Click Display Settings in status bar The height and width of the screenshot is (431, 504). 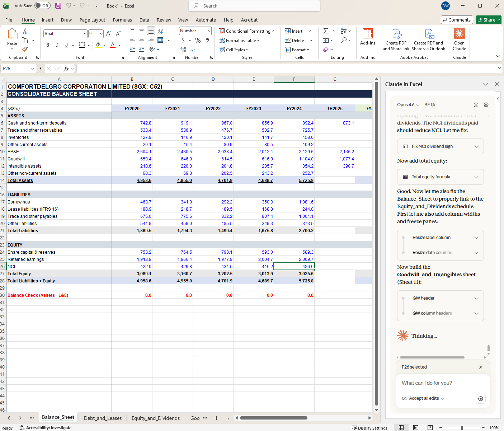tap(369, 428)
